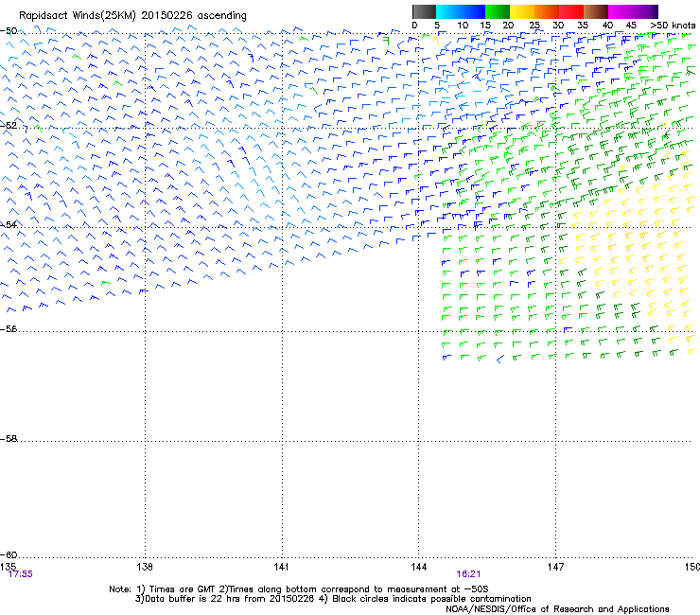Click the note line starting 'Note: 1) Times are GMT'
Screen dimensions: 700x615
click(x=299, y=589)
